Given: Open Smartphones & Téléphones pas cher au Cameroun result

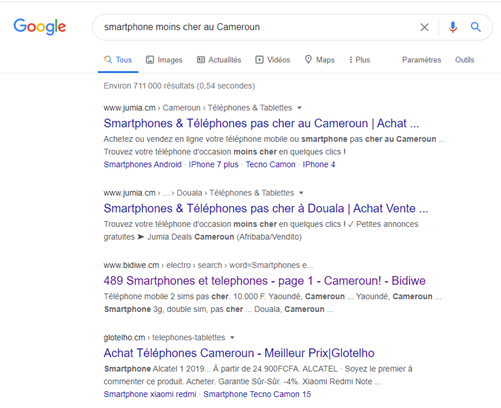Looking at the screenshot, I should click(x=261, y=123).
